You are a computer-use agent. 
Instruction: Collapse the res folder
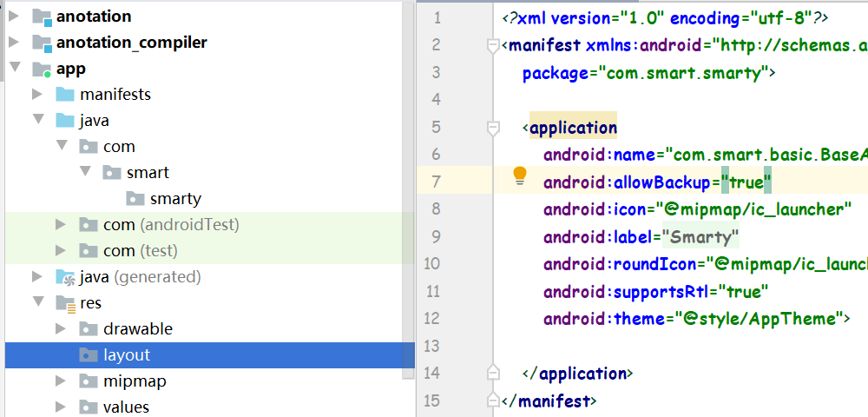[37, 302]
